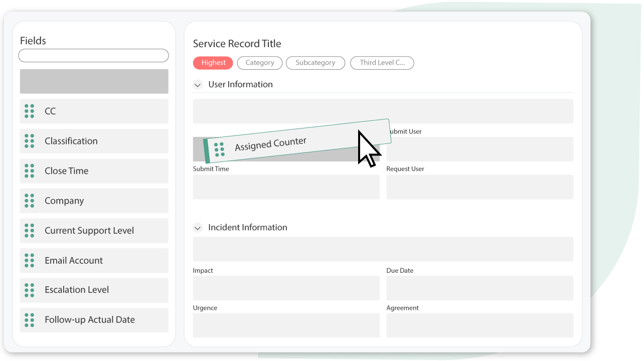The height and width of the screenshot is (361, 644).
Task: Click the Due Date input field
Action: coord(479,288)
